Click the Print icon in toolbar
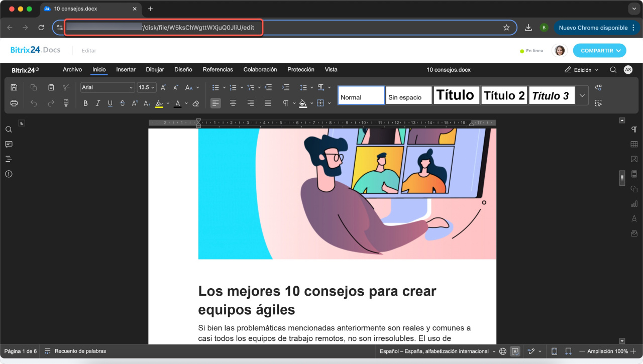This screenshot has width=643, height=364. pyautogui.click(x=14, y=103)
